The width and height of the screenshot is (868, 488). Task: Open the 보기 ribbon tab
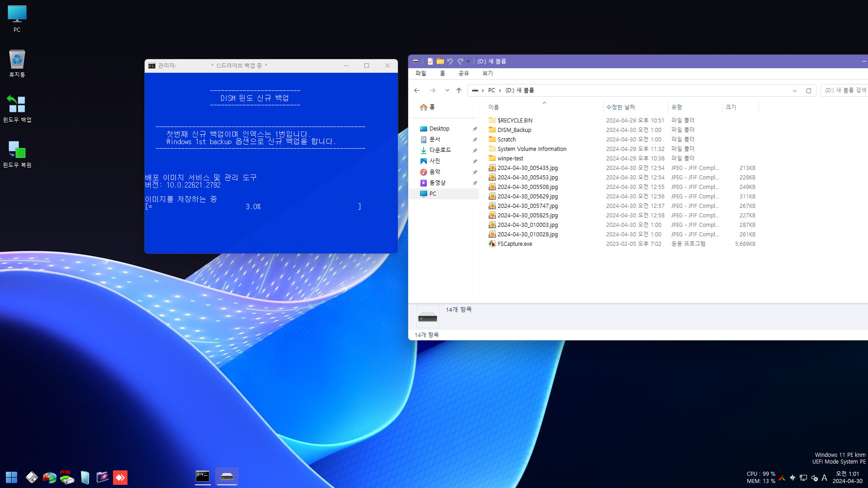click(488, 73)
